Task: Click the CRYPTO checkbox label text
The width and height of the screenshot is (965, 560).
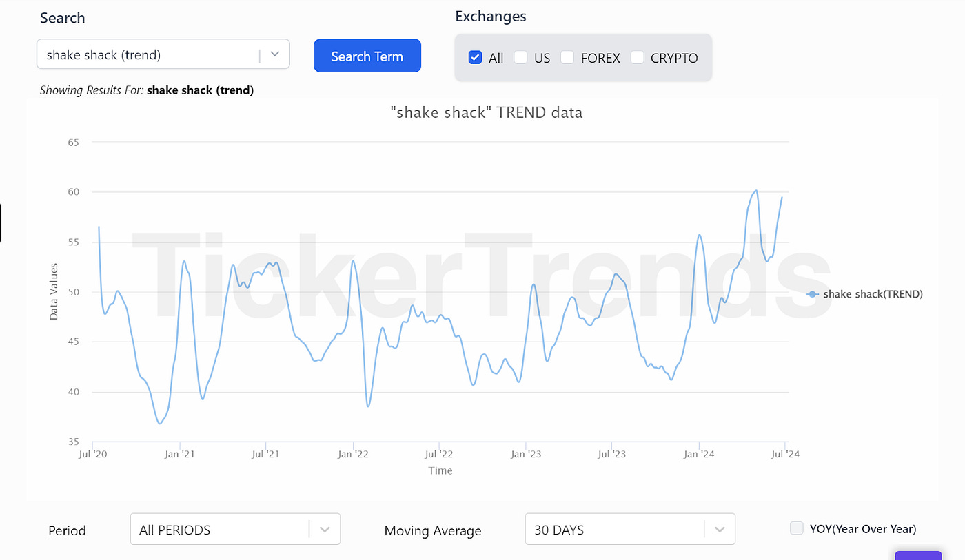Action: pyautogui.click(x=674, y=59)
